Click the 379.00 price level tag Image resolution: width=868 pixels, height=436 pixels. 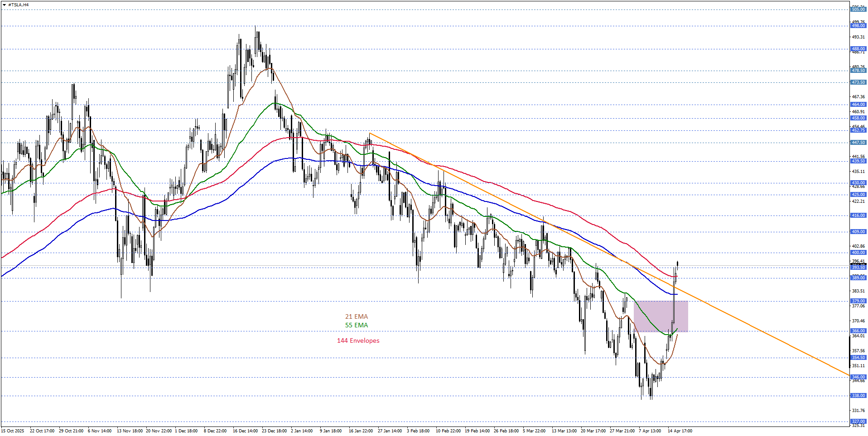tap(858, 301)
